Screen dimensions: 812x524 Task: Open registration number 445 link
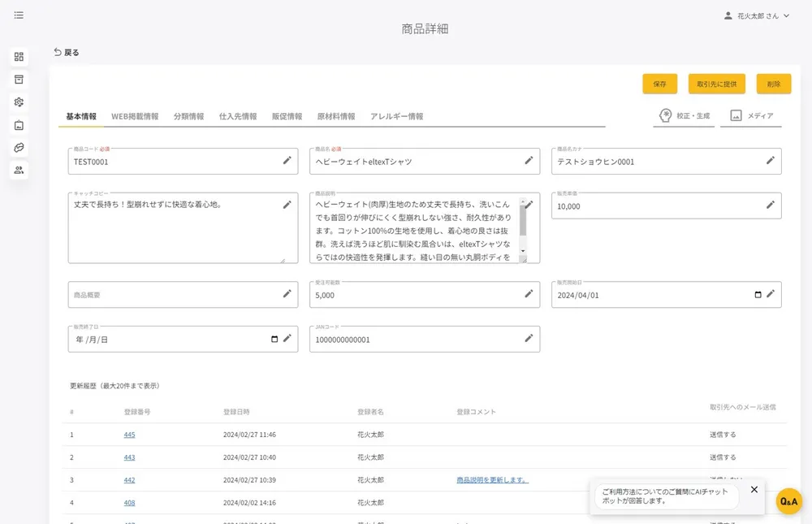tap(129, 435)
